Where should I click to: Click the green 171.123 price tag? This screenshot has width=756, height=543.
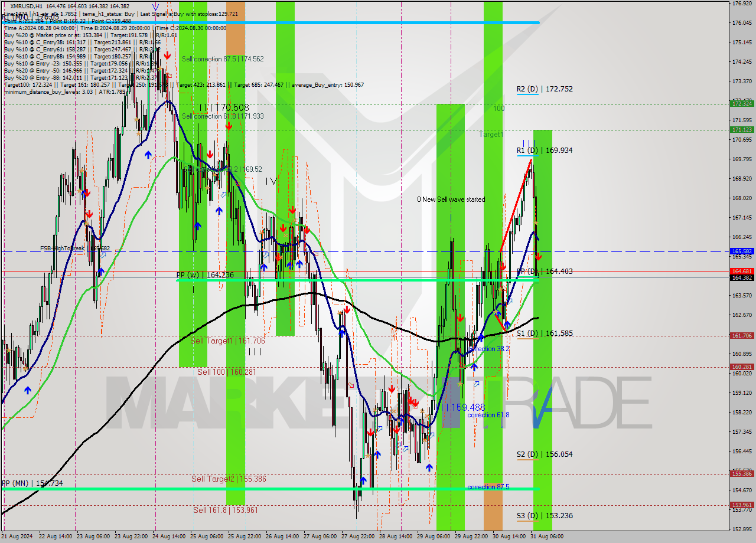click(741, 129)
